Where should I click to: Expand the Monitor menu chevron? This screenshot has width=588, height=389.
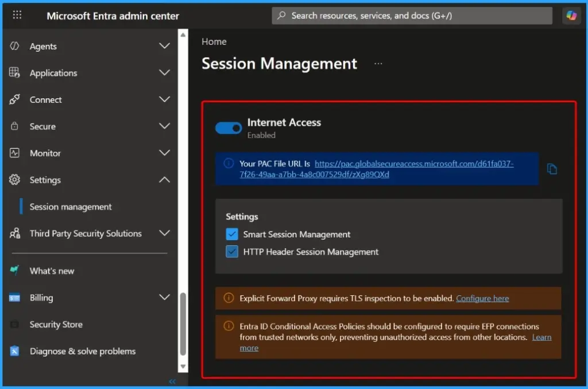164,153
